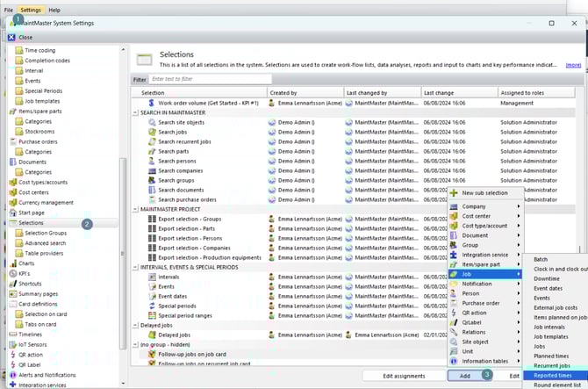Click the New sub selection plus icon
Viewport: 588px width, 389px height.
454,192
